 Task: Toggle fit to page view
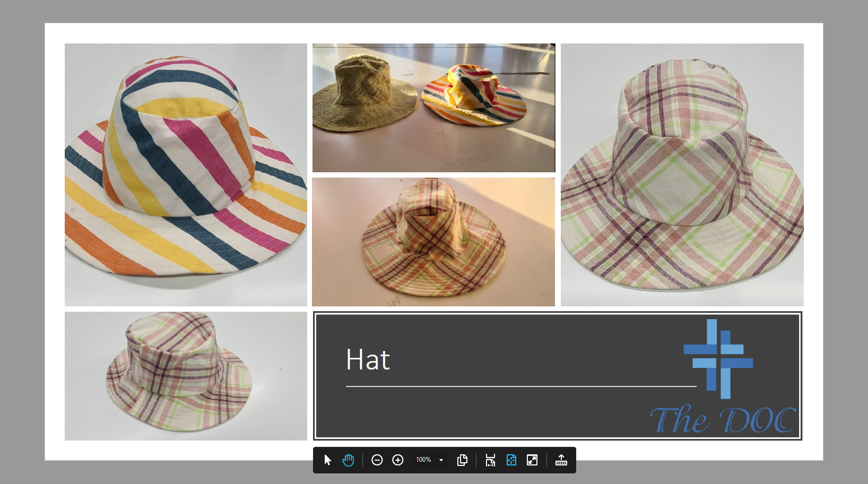511,460
